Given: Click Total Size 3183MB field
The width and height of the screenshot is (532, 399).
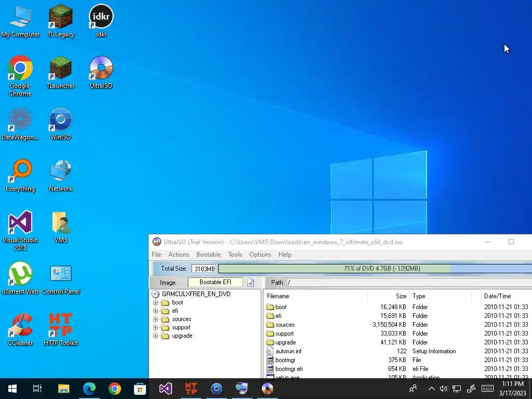Looking at the screenshot, I should pos(204,269).
